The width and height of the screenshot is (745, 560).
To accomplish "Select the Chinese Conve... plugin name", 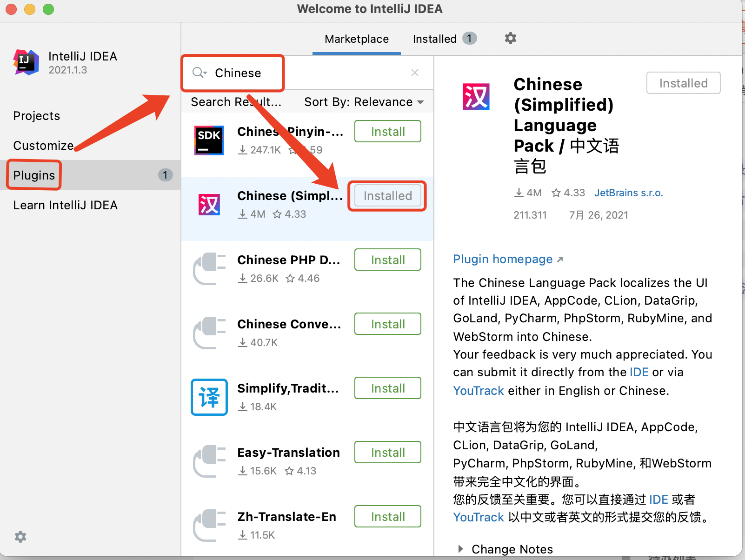I will coord(289,324).
